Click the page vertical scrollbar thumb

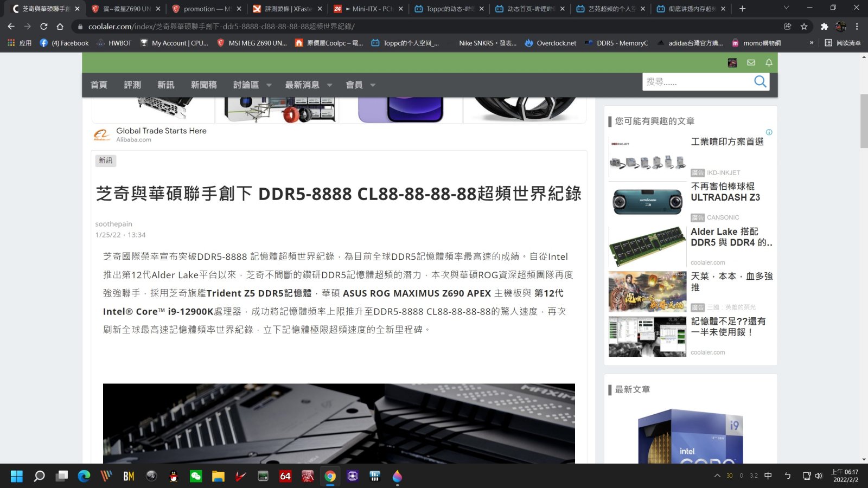click(x=863, y=121)
